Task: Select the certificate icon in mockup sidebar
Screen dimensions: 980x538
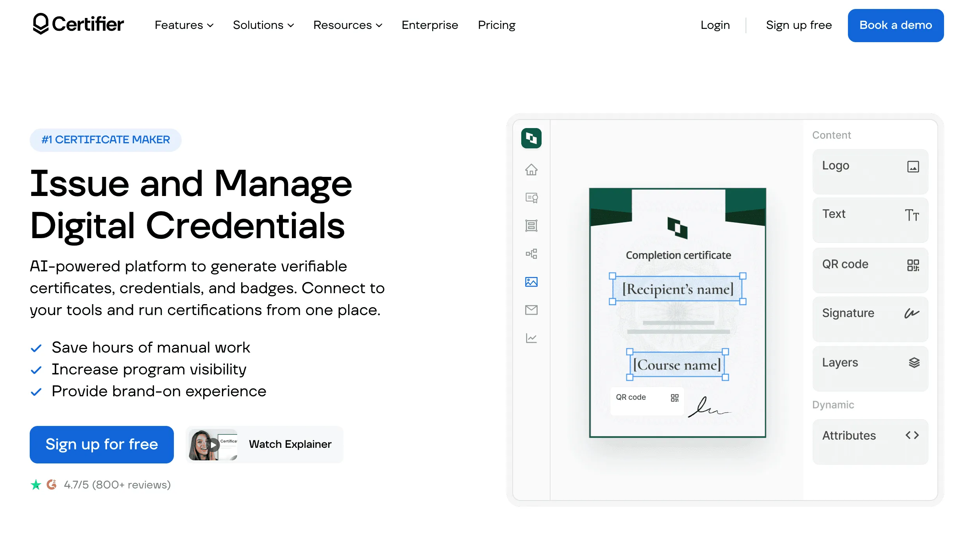Action: click(531, 198)
